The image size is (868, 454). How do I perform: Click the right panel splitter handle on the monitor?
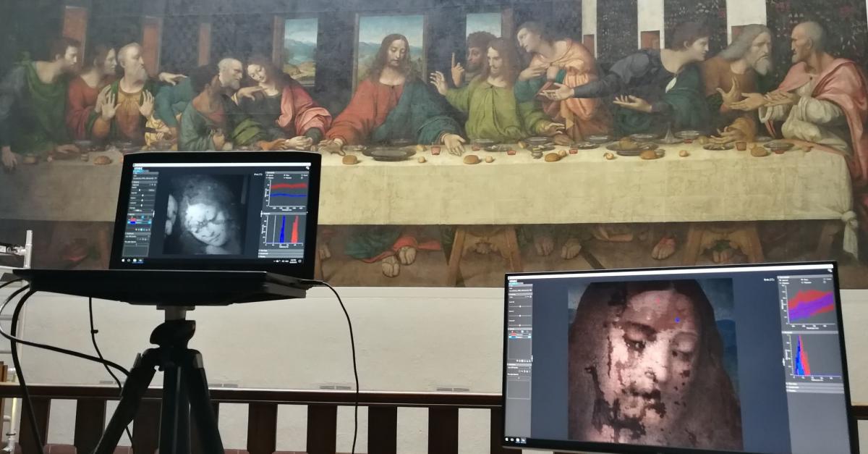point(783,361)
